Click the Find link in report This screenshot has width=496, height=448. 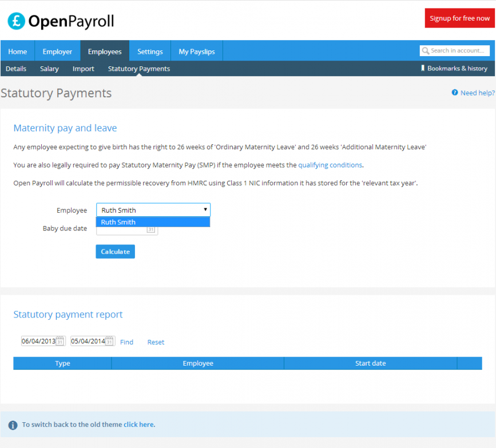(126, 342)
